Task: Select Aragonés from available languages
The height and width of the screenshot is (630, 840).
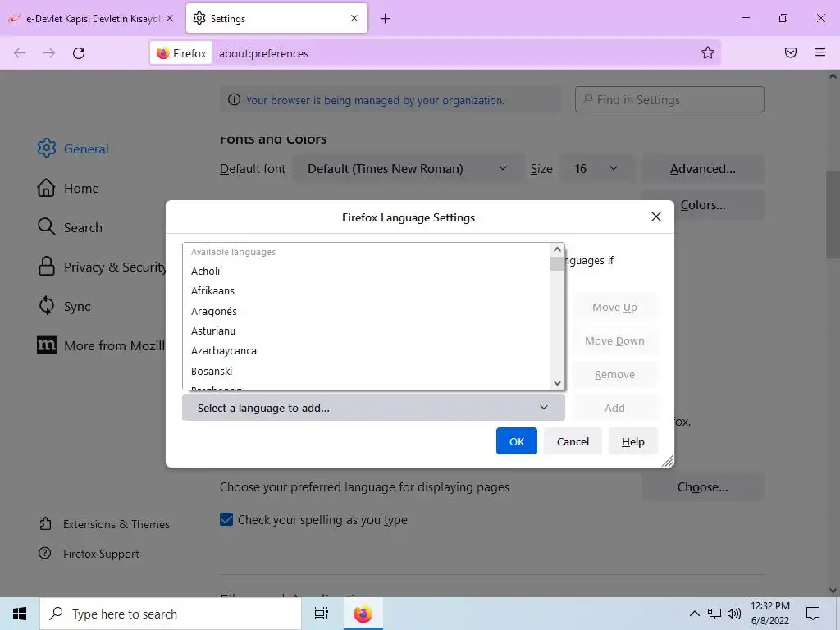Action: 367,311
